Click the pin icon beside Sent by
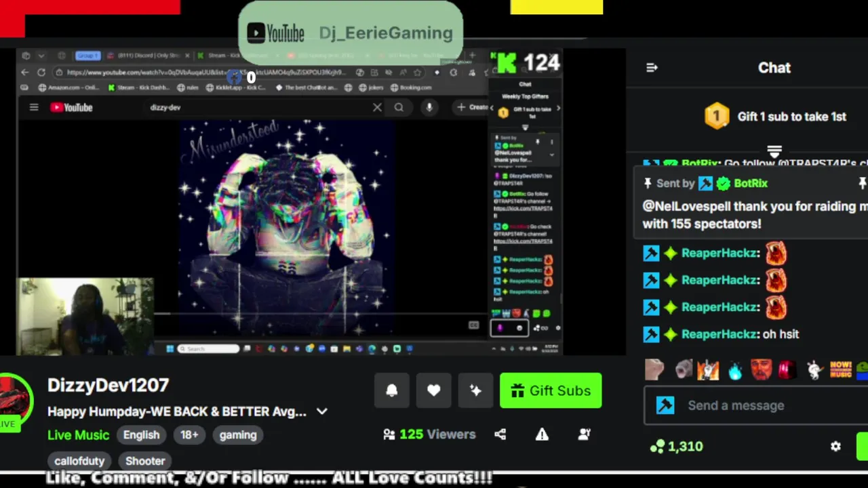 [x=648, y=183]
